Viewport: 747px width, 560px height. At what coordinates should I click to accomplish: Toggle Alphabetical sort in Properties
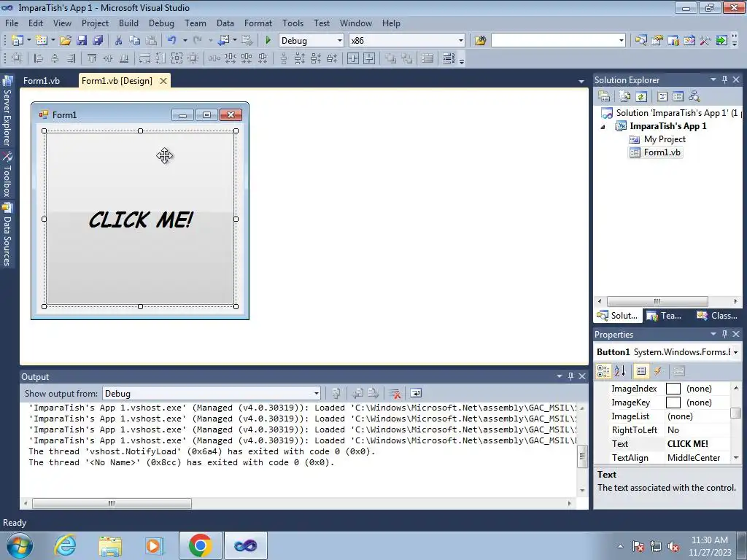point(619,371)
